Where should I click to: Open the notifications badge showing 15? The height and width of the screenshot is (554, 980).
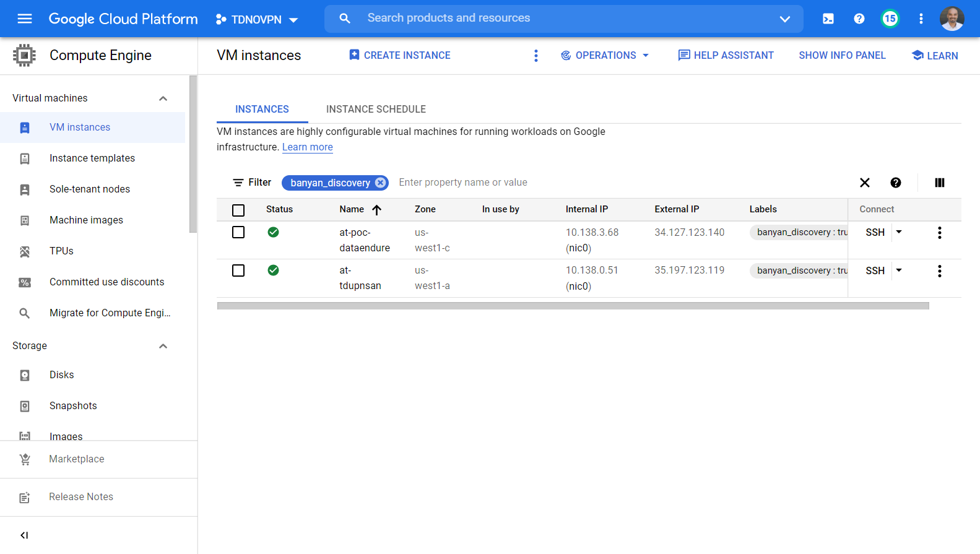pyautogui.click(x=890, y=19)
